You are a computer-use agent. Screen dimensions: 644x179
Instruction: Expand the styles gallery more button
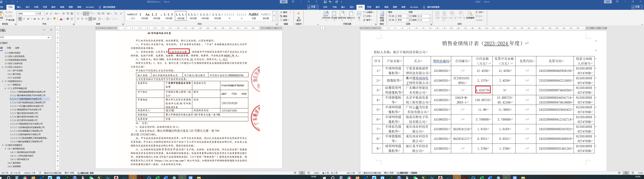[x=274, y=16]
